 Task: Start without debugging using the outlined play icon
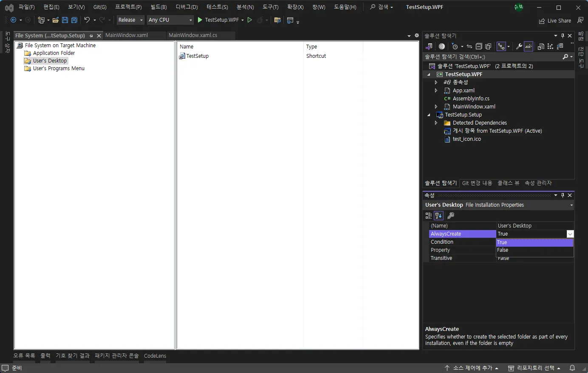click(x=250, y=20)
